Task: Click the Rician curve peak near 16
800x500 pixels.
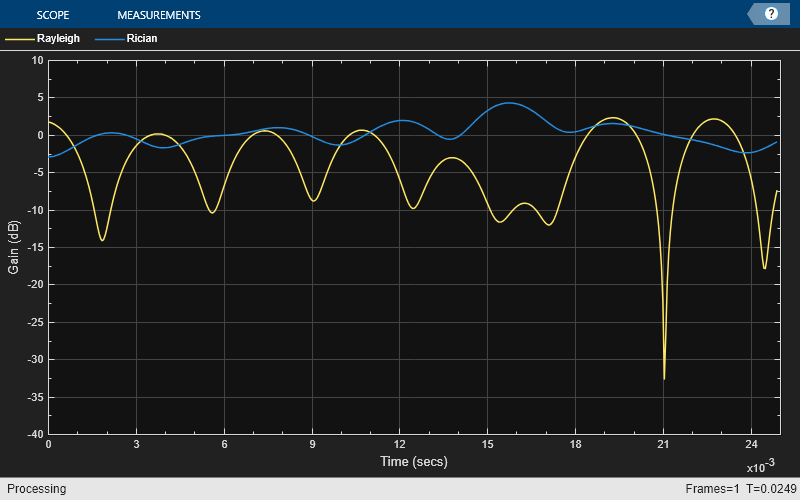Action: (x=510, y=103)
